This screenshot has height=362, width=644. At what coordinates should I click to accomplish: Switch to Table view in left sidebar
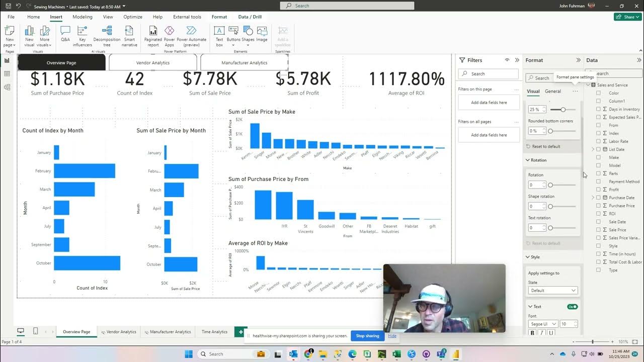tap(7, 74)
